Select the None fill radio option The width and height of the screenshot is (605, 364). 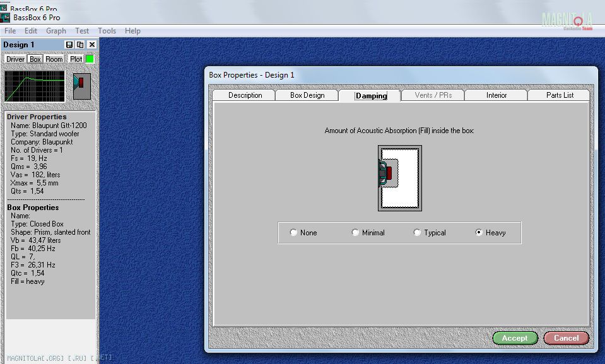coord(303,233)
